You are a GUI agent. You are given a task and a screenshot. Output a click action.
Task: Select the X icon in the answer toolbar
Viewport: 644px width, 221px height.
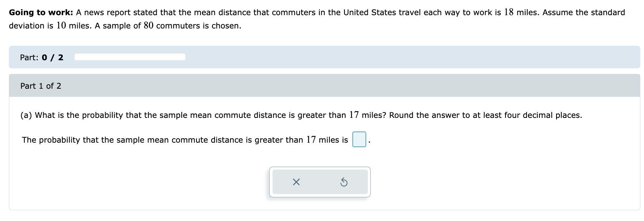pyautogui.click(x=297, y=182)
